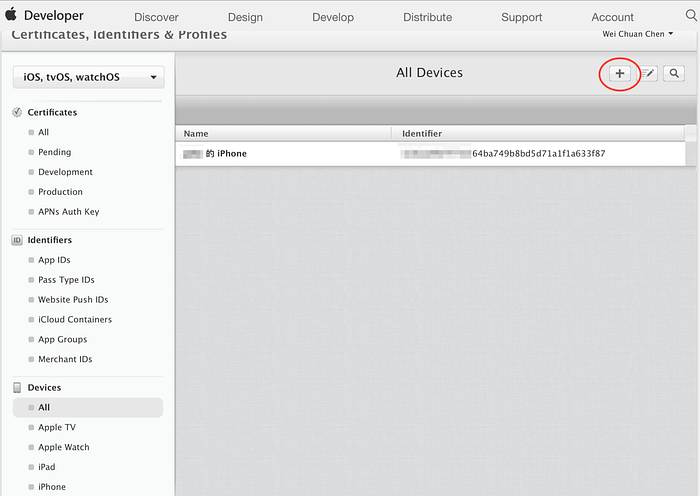700x496 pixels.
Task: Go to Discover in top navigation
Action: click(156, 17)
